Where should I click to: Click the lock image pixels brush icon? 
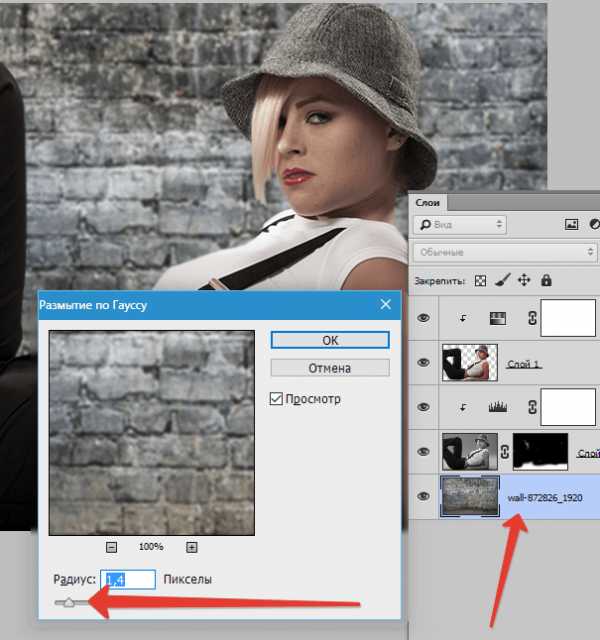pos(502,280)
